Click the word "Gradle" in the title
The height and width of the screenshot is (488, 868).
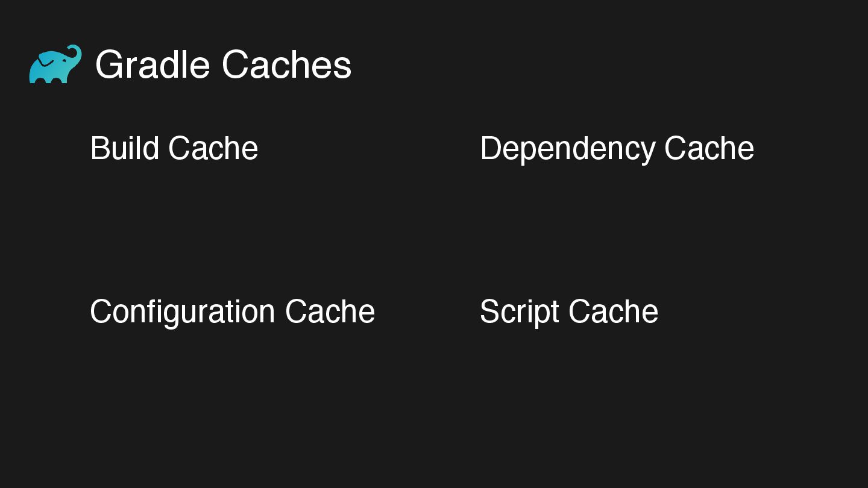tap(153, 64)
